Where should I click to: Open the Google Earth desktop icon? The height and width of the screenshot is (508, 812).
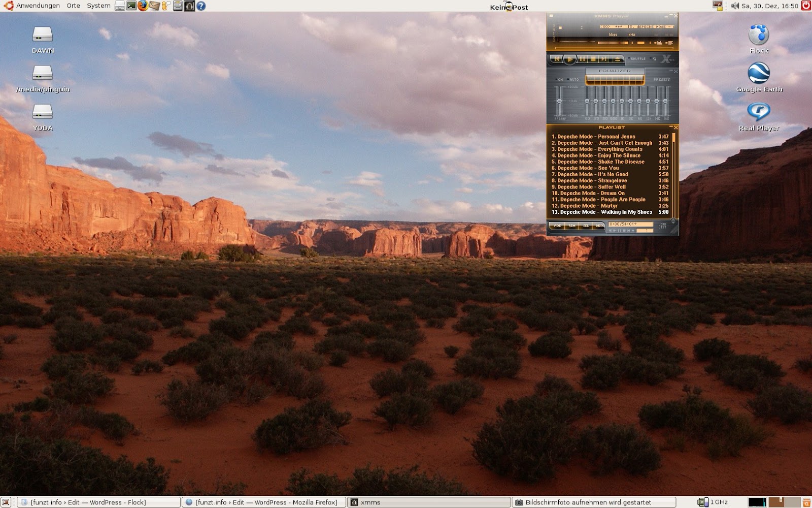coord(759,74)
